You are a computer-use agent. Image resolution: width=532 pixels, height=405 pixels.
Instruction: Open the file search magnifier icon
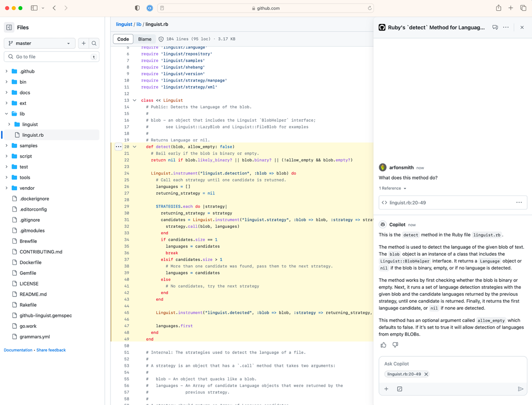pyautogui.click(x=94, y=43)
